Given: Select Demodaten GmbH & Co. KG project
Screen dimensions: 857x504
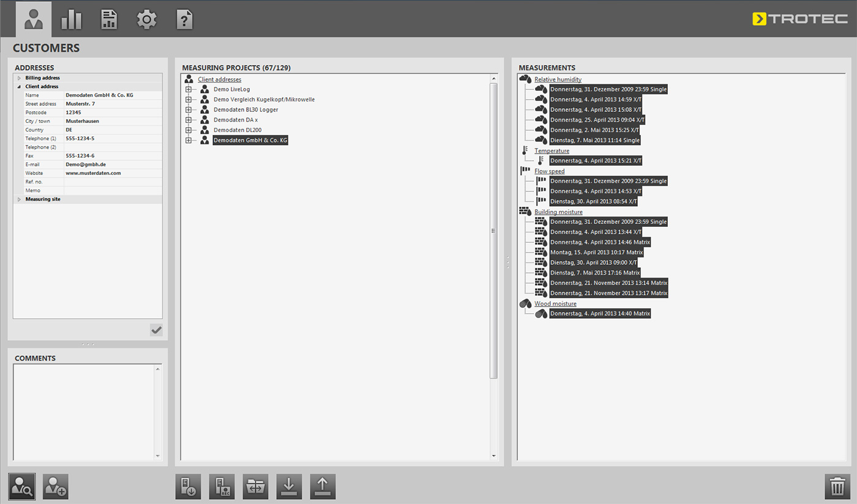Looking at the screenshot, I should 250,140.
